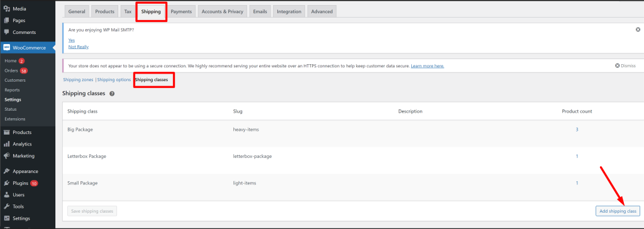
Task: Go to Accounts & Privacy tab
Action: point(222,11)
